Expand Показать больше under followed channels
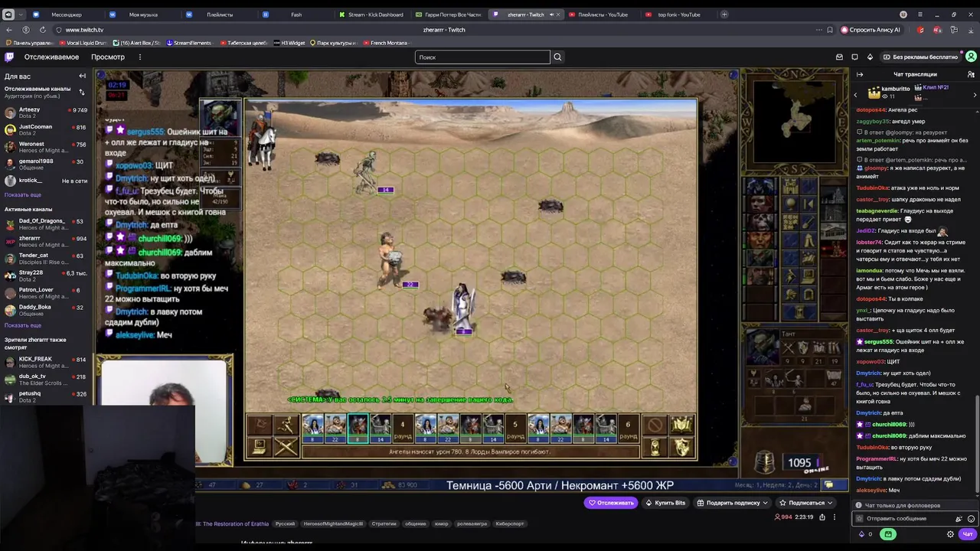 [23, 194]
